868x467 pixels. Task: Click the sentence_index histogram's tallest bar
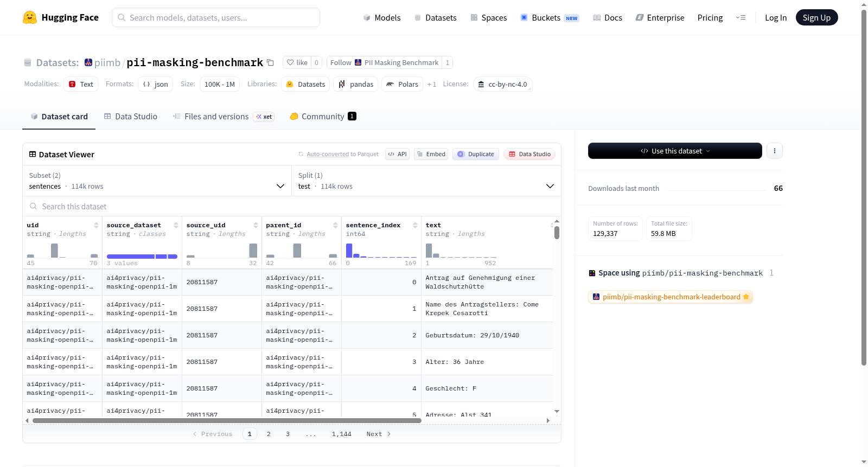click(349, 251)
